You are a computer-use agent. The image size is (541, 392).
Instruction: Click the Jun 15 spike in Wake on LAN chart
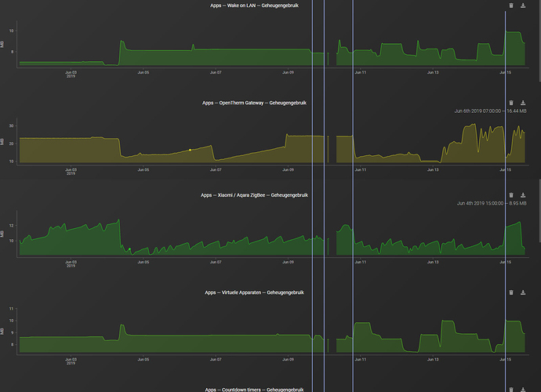pyautogui.click(x=513, y=32)
